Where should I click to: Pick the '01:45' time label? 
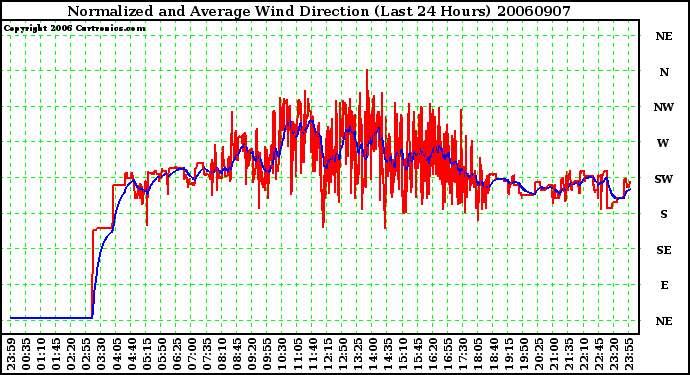[57, 354]
